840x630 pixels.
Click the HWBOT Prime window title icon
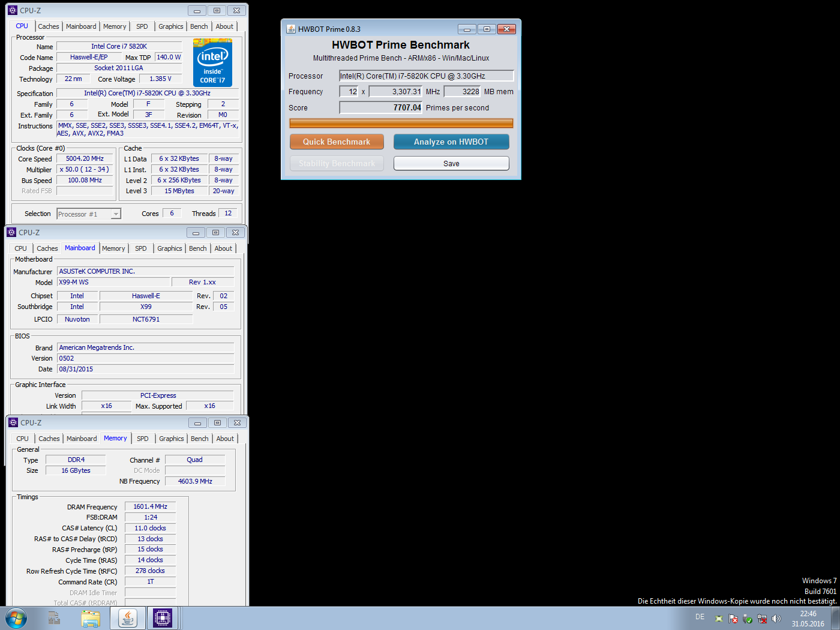coord(291,29)
